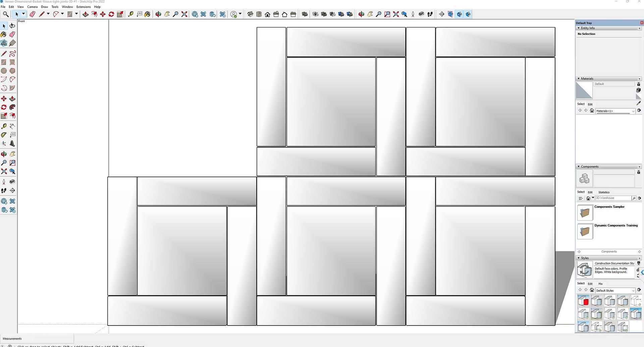Open the Default Styles collection dropdown

(633, 291)
